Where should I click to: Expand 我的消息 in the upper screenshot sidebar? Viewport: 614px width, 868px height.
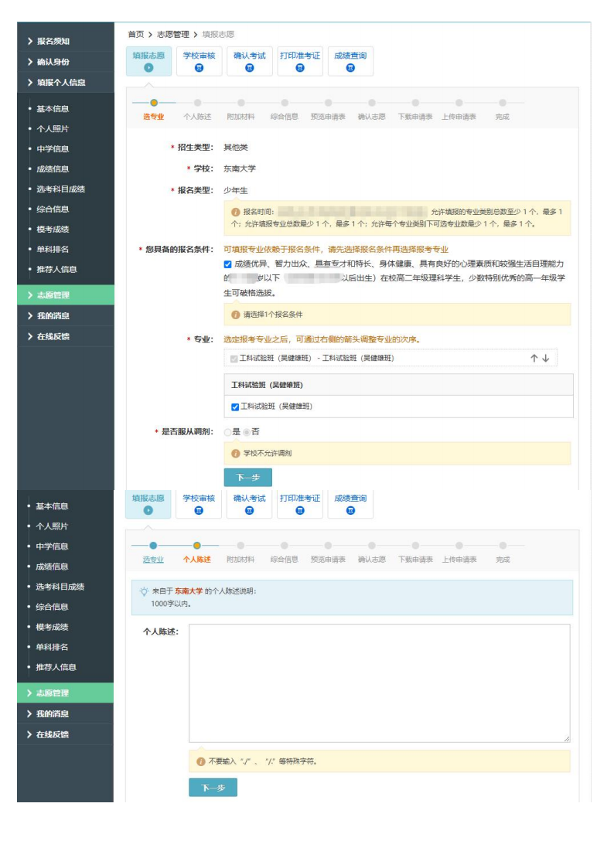65,315
